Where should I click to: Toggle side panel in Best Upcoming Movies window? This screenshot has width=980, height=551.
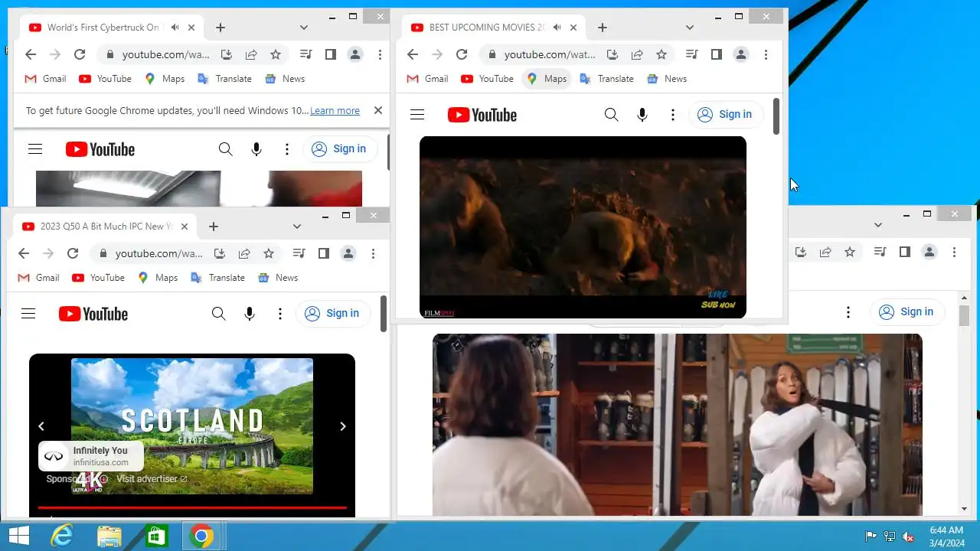[x=717, y=54]
